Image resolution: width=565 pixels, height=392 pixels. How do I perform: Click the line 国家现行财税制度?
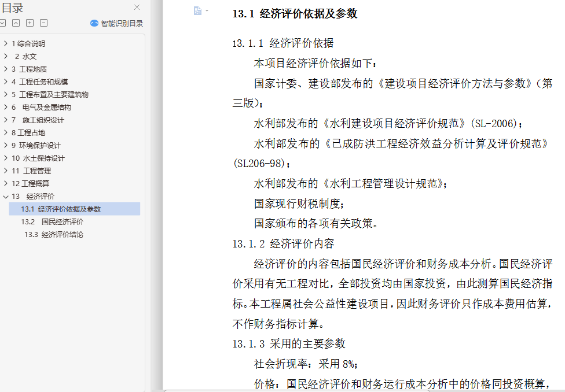(299, 204)
